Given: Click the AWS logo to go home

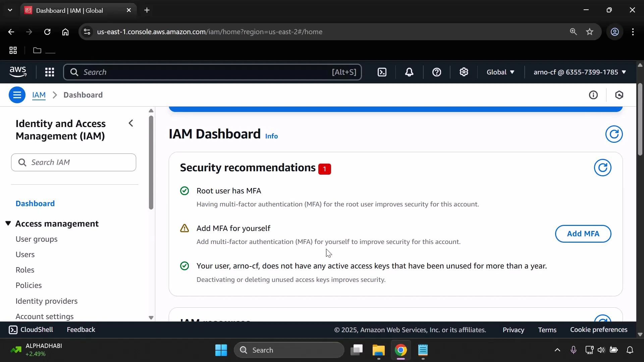Looking at the screenshot, I should tap(17, 72).
